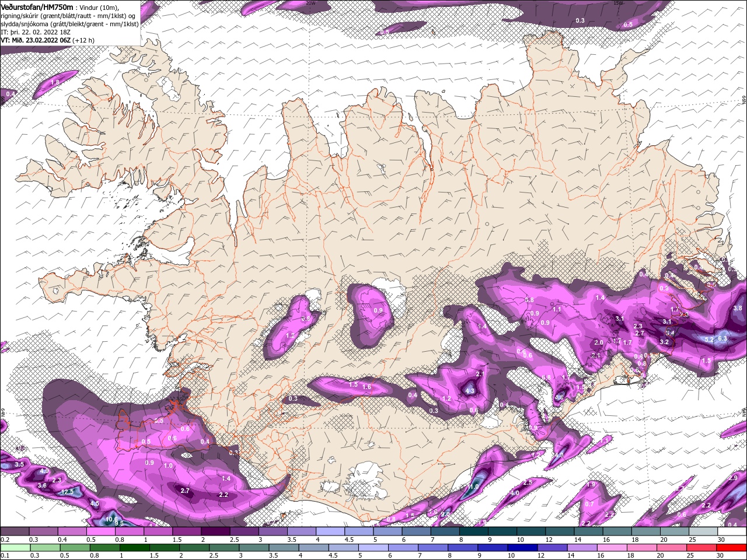Click the 'rigning/skúrir (grænt/blátt/rautt' legend description line
This screenshot has width=747, height=560.
(x=69, y=15)
